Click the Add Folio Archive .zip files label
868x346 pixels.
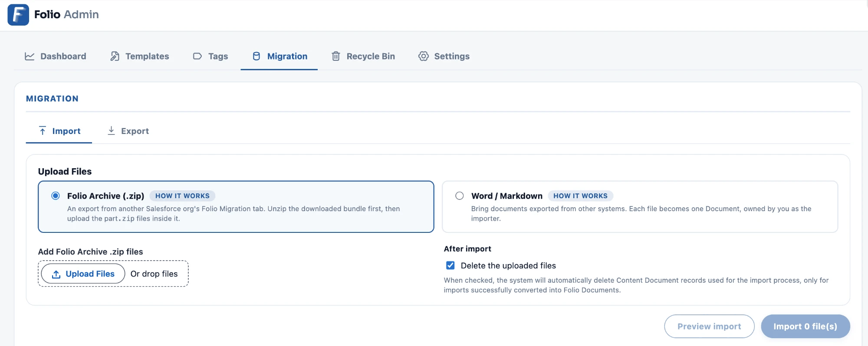[x=90, y=251]
